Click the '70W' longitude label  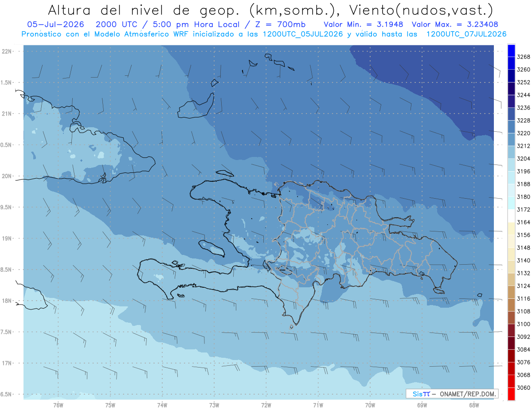[370, 405]
